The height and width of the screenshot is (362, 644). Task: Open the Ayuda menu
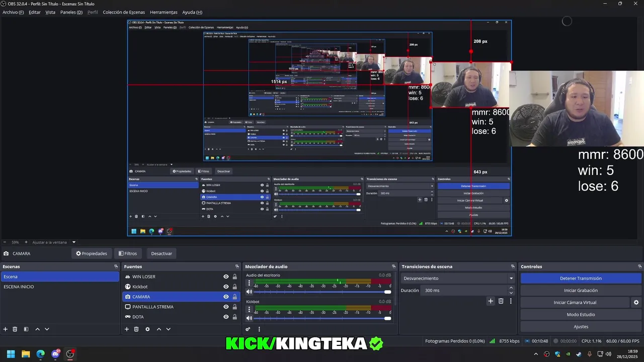coord(192,12)
